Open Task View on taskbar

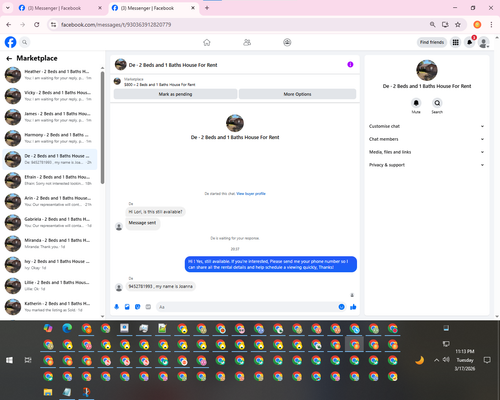point(28,360)
